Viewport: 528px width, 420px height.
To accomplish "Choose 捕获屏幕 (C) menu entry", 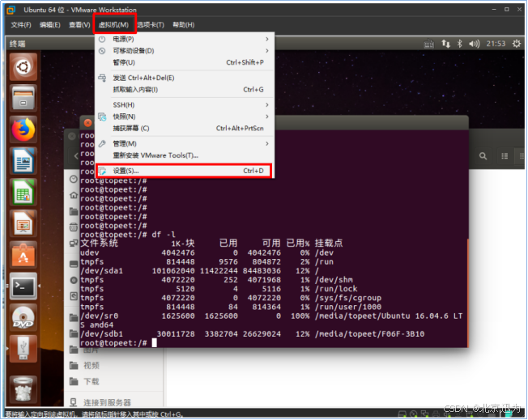I will (185, 128).
